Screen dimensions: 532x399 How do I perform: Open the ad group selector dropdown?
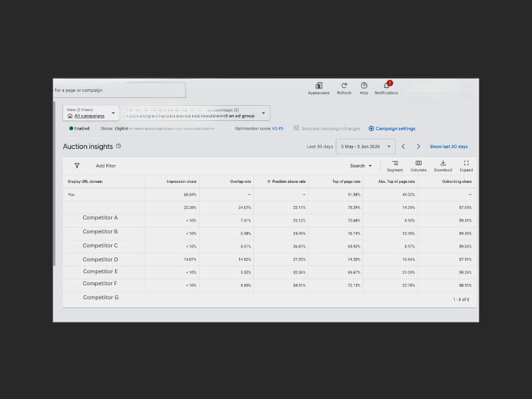(x=196, y=113)
